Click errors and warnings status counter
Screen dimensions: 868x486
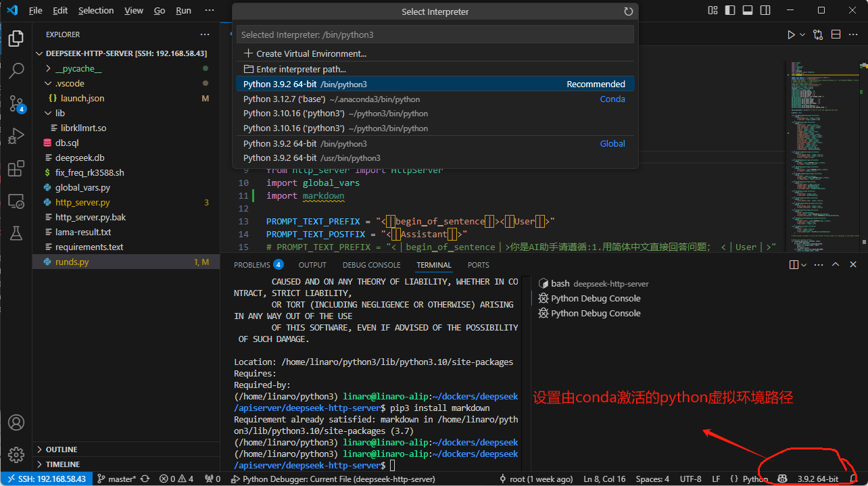click(176, 479)
